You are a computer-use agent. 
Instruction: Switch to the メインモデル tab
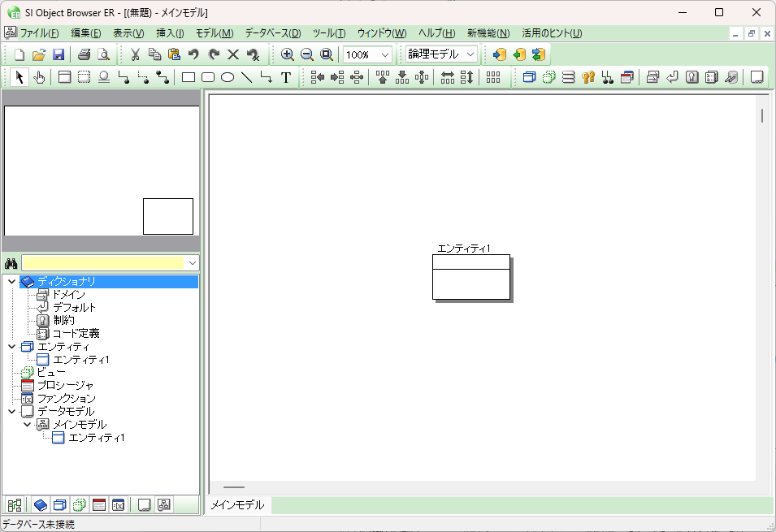237,505
